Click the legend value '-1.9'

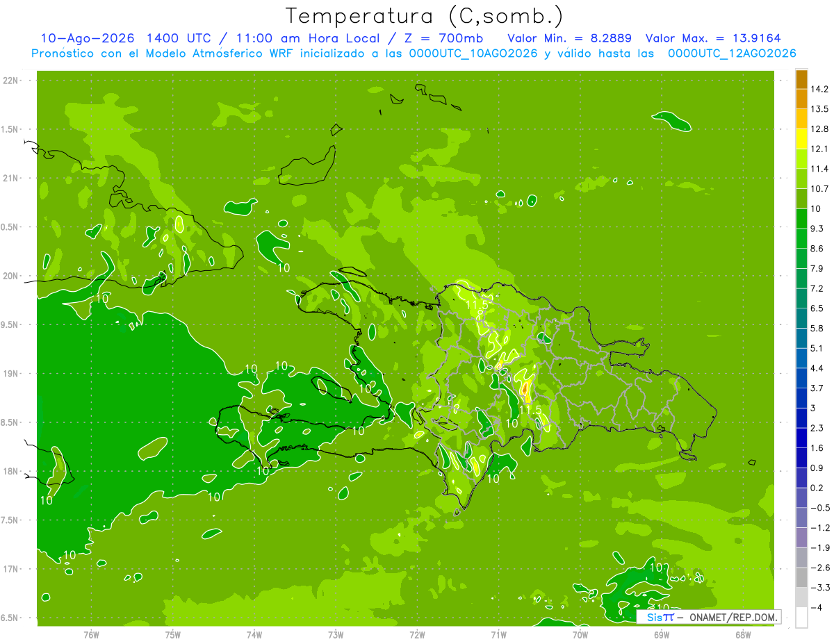click(x=820, y=547)
